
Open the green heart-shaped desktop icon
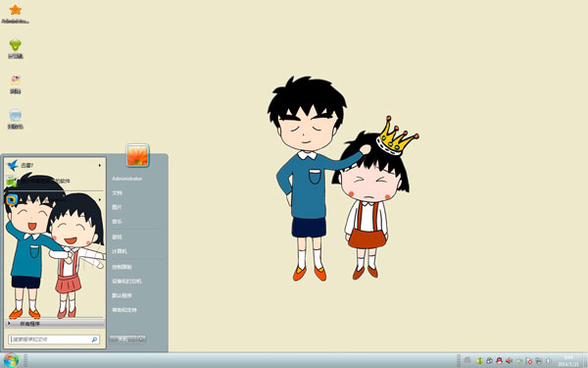pyautogui.click(x=15, y=49)
